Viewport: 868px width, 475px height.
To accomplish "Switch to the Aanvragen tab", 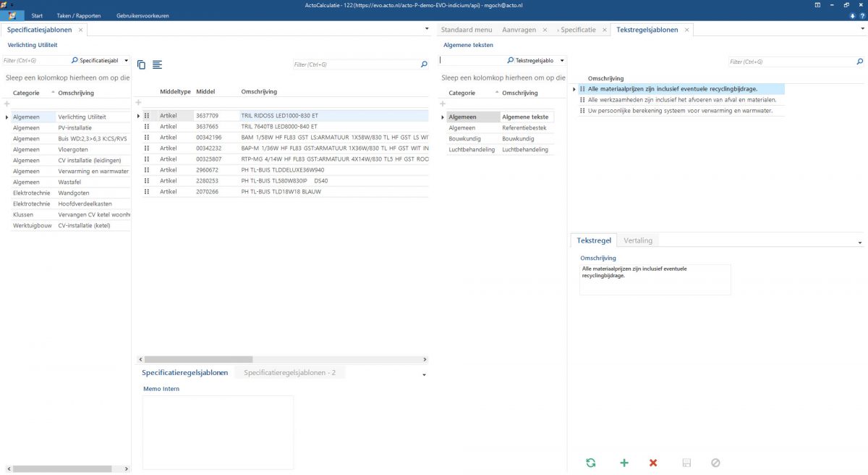I will 519,30.
